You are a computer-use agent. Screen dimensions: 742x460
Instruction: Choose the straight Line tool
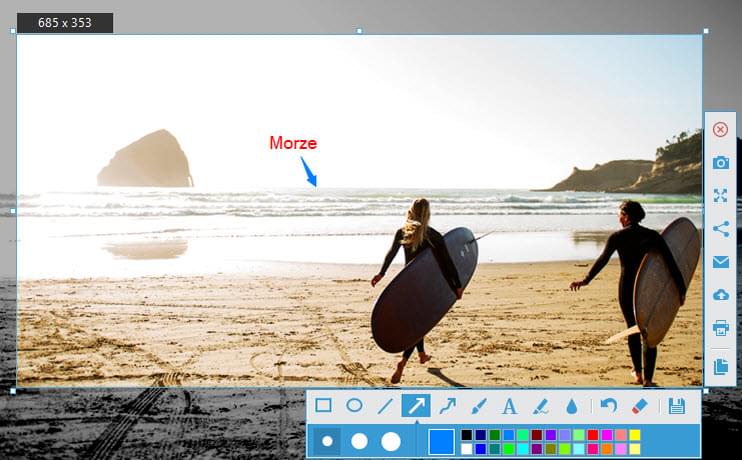(385, 406)
